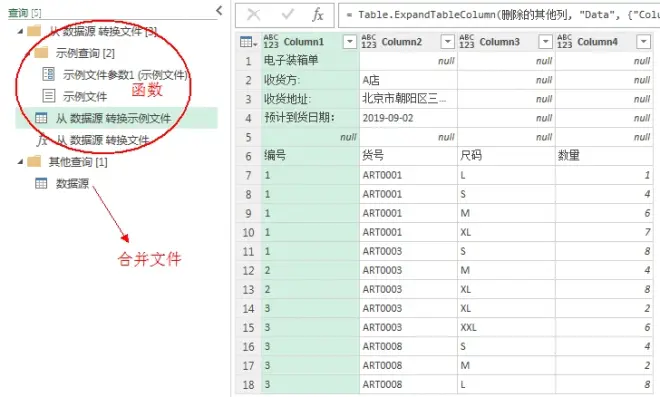The image size is (660, 397).
Task: Select the Column4 header
Action: (x=598, y=42)
